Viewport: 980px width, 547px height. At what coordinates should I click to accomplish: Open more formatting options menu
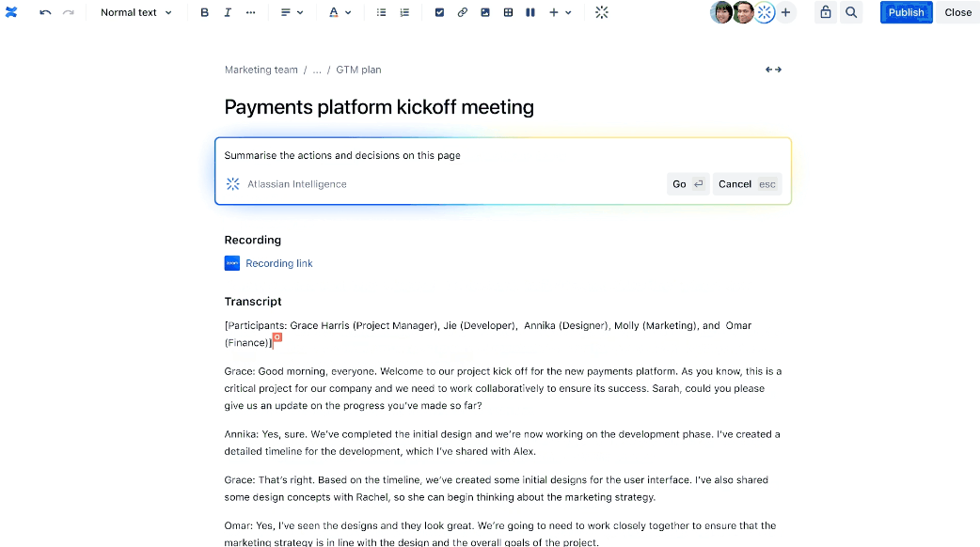click(250, 12)
